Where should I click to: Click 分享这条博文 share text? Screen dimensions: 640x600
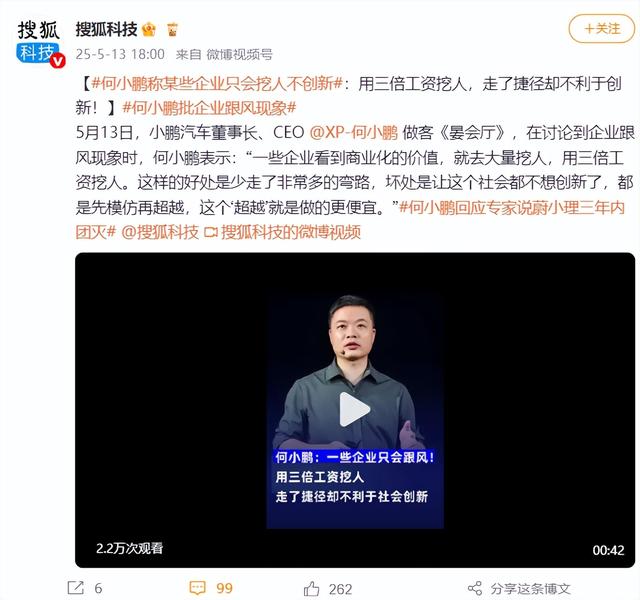click(530, 589)
